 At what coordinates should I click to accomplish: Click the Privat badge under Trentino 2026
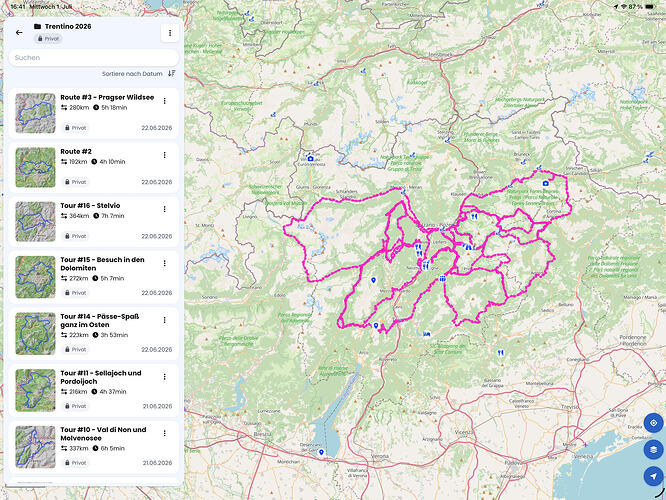click(48, 39)
